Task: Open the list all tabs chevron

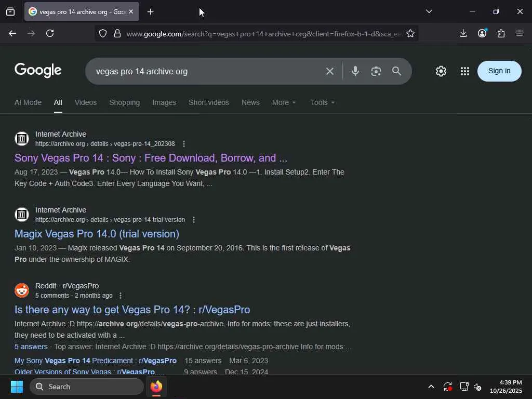Action: (429, 11)
